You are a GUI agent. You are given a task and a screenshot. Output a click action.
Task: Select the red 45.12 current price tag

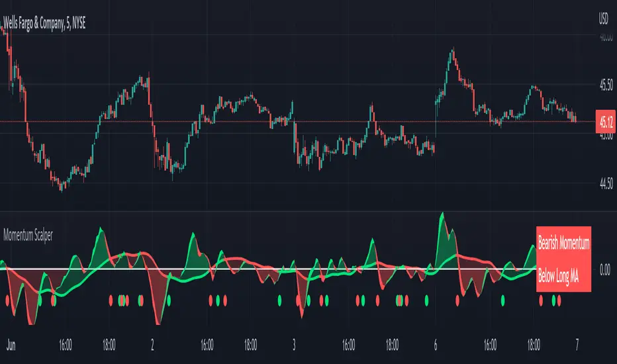(606, 122)
